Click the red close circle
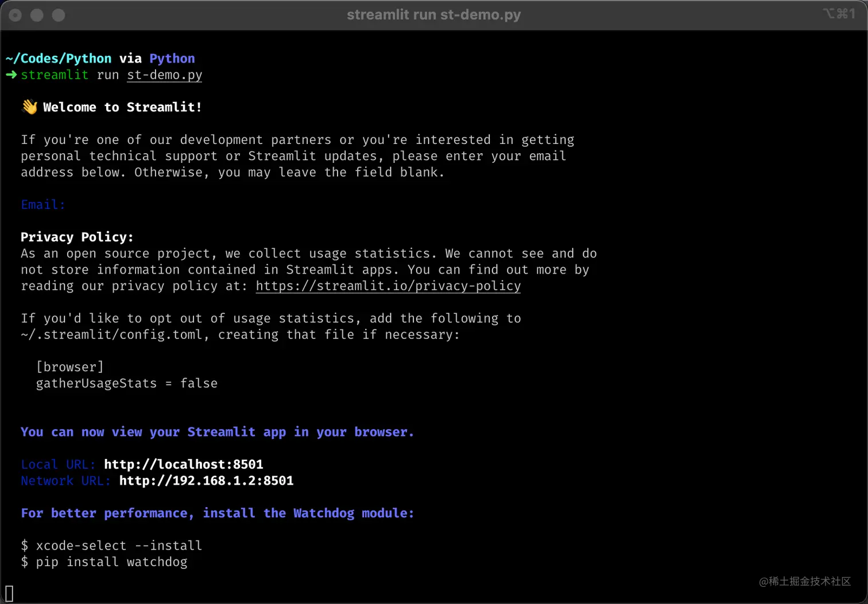Screen dimensions: 868x604 15,15
